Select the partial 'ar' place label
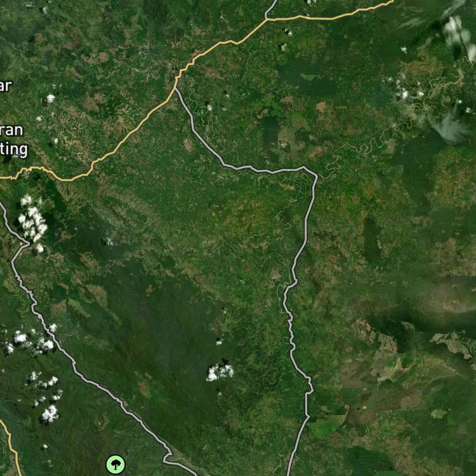 (6, 86)
